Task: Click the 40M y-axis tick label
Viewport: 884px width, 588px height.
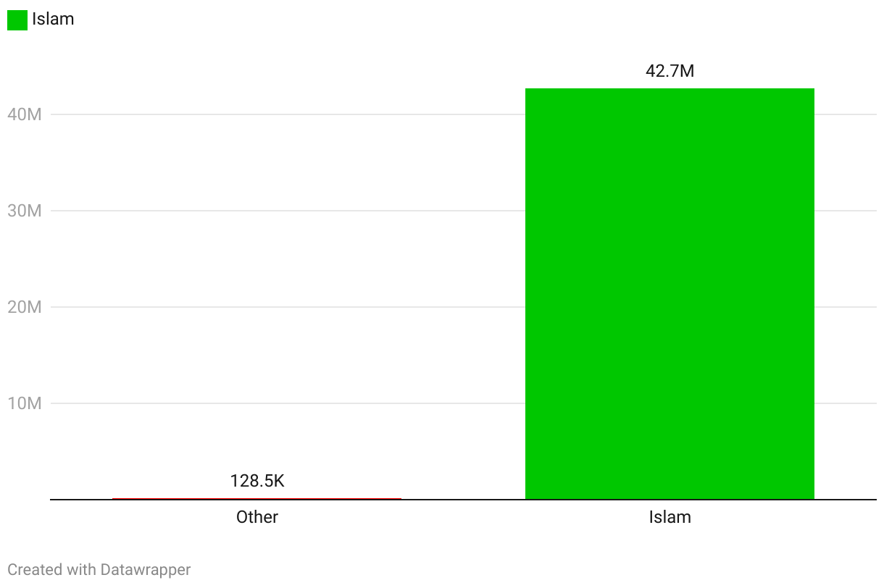Action: point(25,114)
